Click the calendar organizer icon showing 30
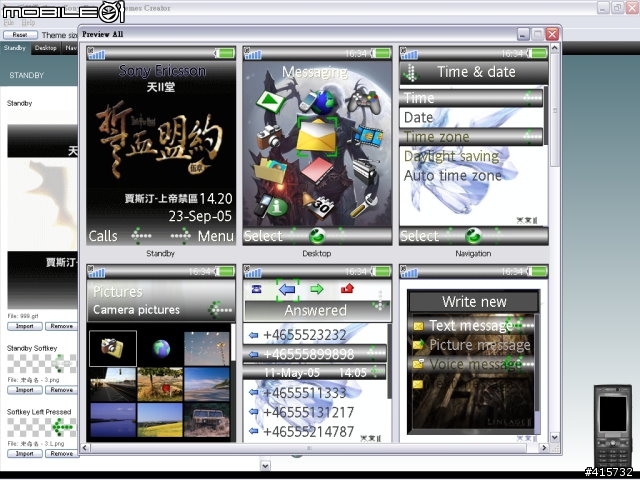 pos(319,205)
